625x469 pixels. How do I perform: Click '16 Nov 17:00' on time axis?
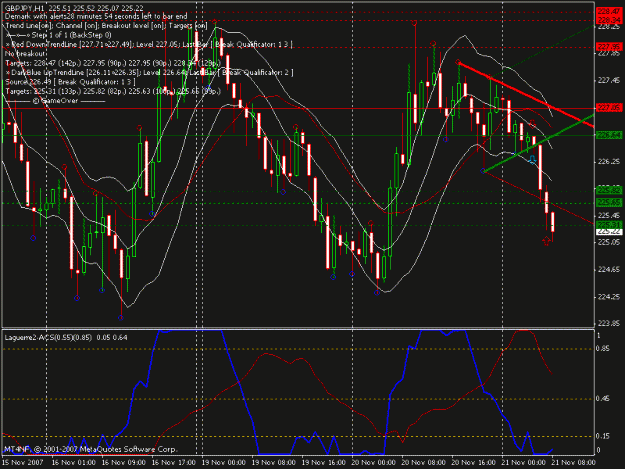(174, 463)
